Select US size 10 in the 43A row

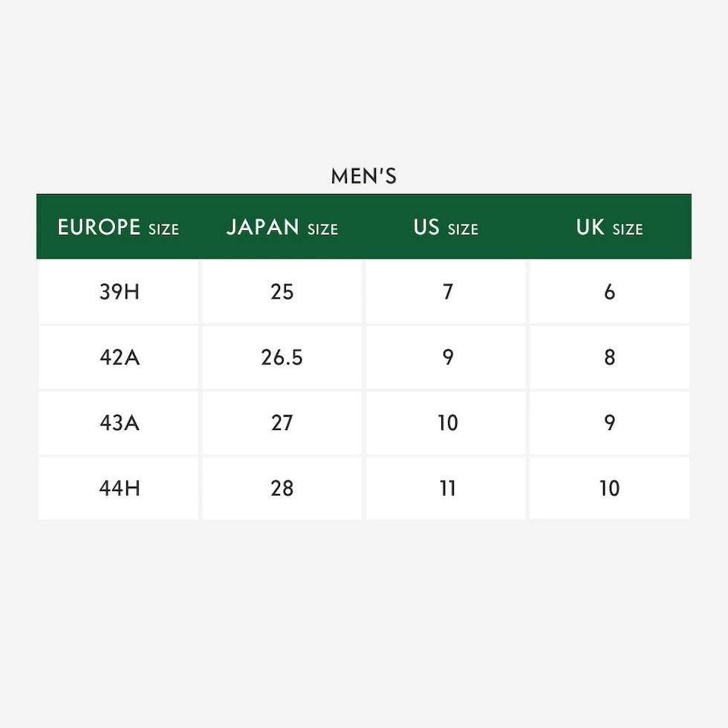click(447, 423)
